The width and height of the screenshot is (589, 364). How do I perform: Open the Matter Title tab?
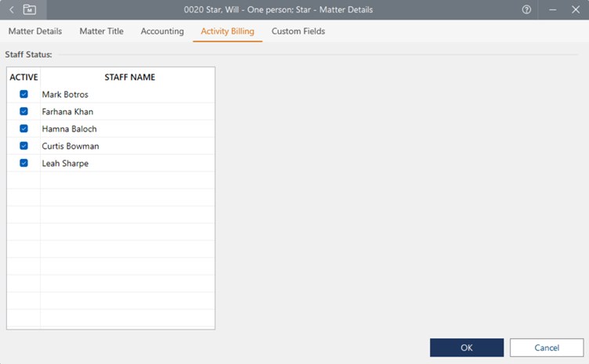click(101, 31)
